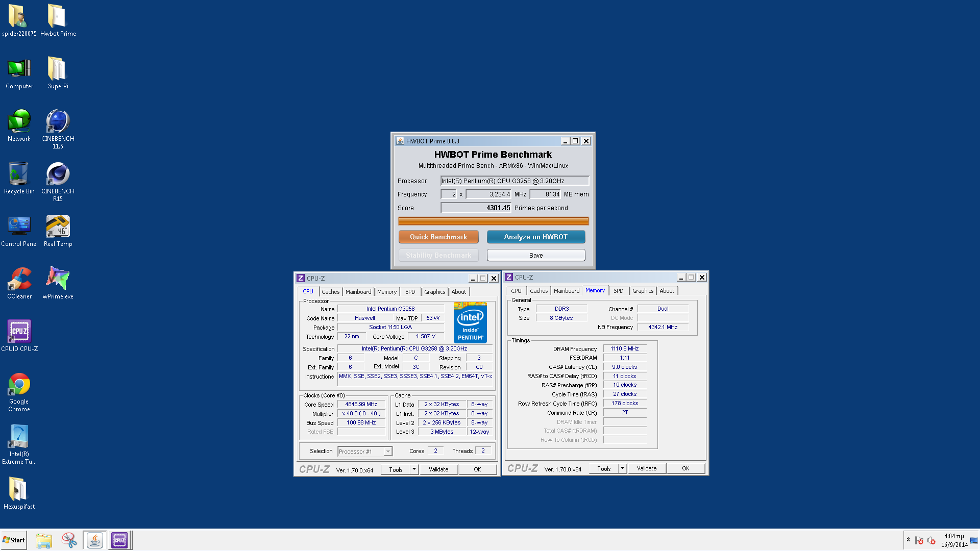Launch Intel Extreme Tuning shortcut
The width and height of the screenshot is (980, 551).
tap(19, 444)
